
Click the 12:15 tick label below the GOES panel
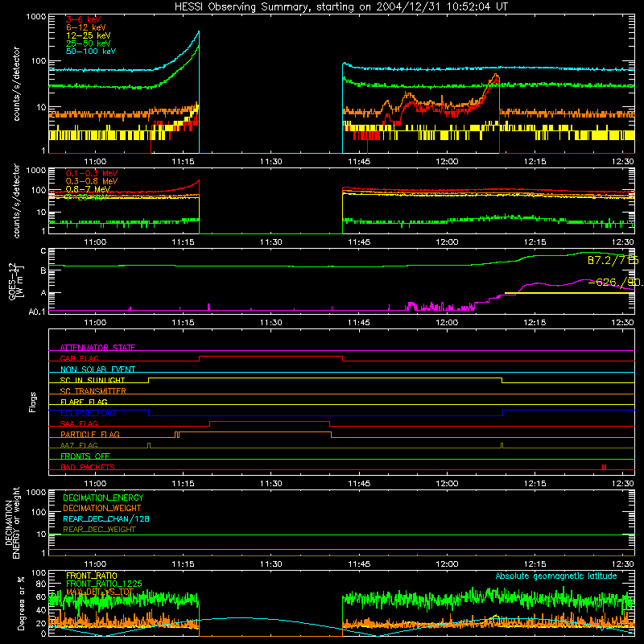tap(535, 323)
